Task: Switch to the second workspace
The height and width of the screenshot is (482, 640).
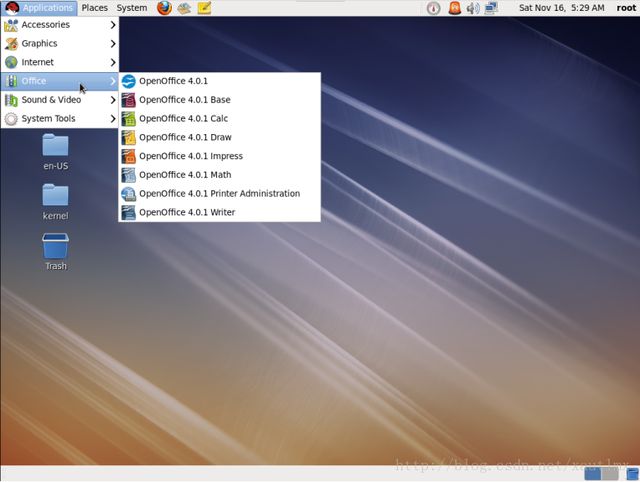Action: pyautogui.click(x=610, y=474)
